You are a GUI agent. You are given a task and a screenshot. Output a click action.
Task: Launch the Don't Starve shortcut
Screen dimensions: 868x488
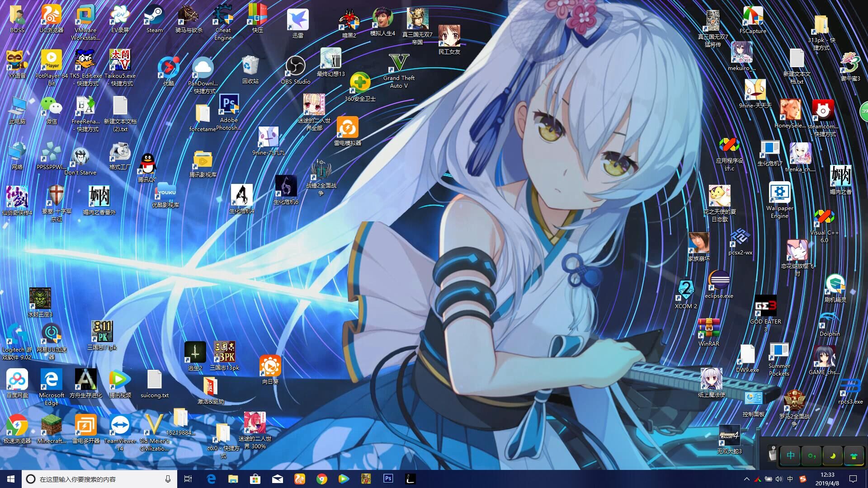[x=80, y=161]
